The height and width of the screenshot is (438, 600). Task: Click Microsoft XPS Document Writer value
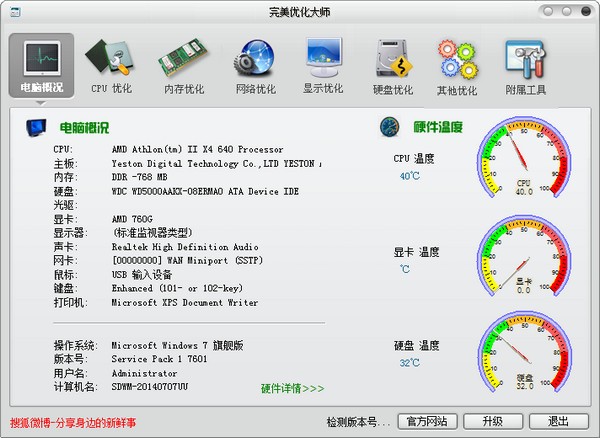[x=185, y=302]
